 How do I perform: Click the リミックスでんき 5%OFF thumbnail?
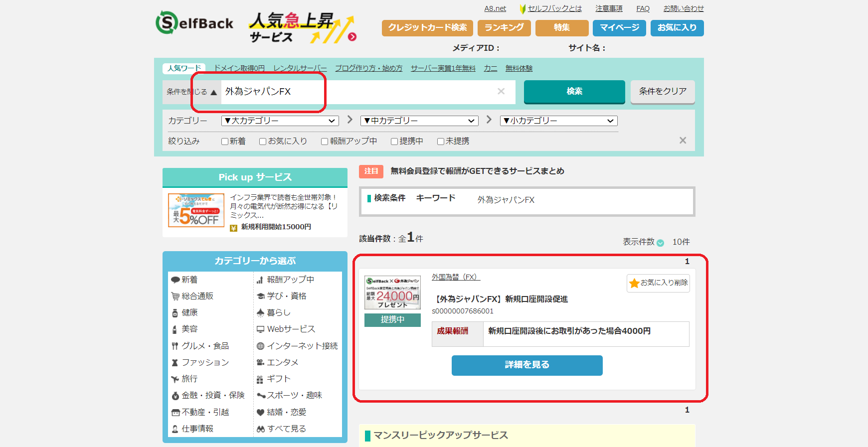tap(196, 210)
